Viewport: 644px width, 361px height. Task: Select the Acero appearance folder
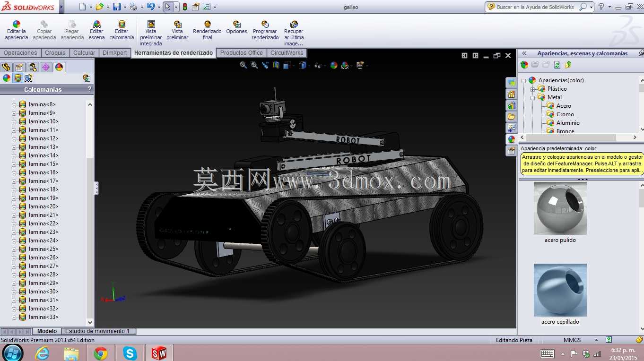click(564, 106)
